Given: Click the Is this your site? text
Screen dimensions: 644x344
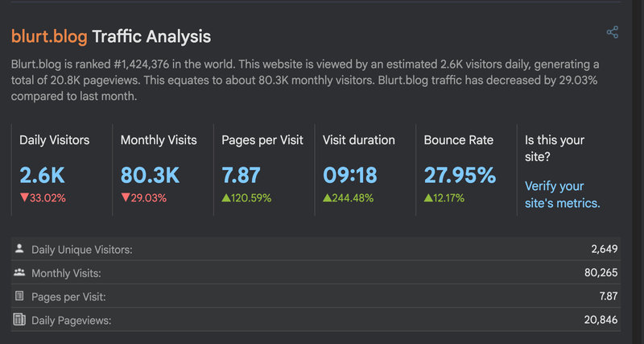Looking at the screenshot, I should 555,148.
